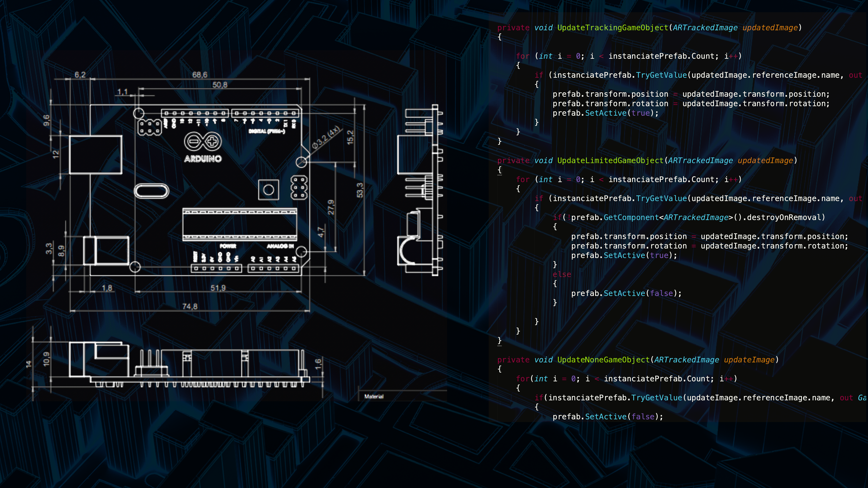Click the Arduino infinity logo

(203, 141)
